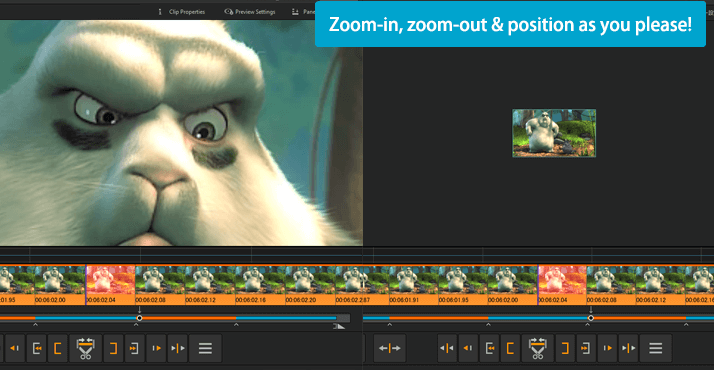Viewport: 714px width, 370px height.
Task: Click the inward-arrows marker icon in right pane
Action: 447,348
